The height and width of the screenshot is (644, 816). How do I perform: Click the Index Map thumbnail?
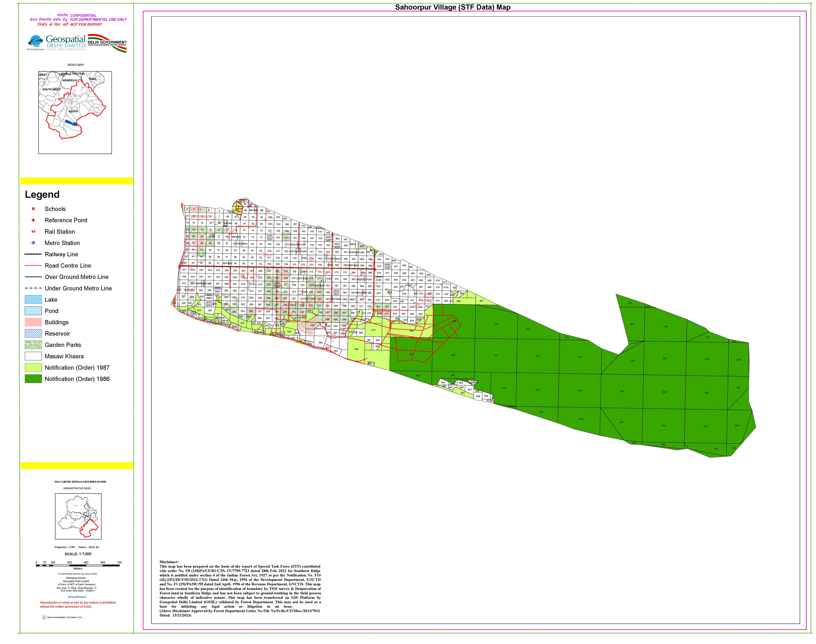tap(75, 112)
